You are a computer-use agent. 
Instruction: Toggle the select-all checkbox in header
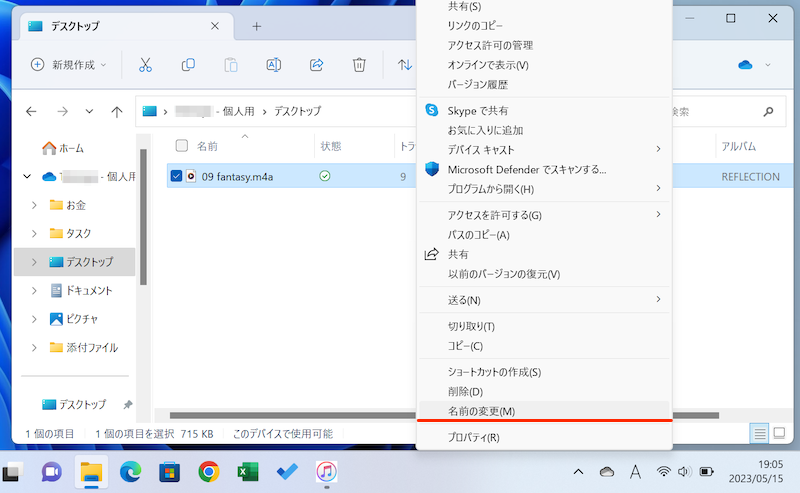tap(181, 146)
